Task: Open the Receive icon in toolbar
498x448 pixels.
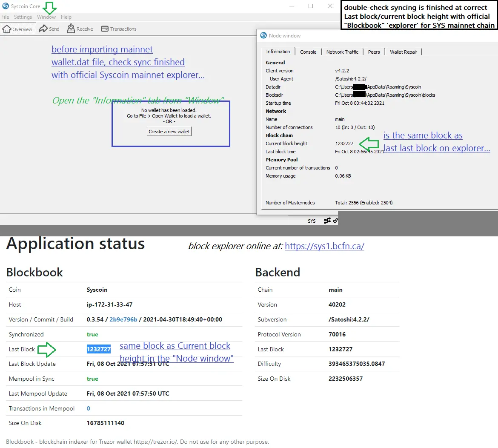Action: (71, 28)
